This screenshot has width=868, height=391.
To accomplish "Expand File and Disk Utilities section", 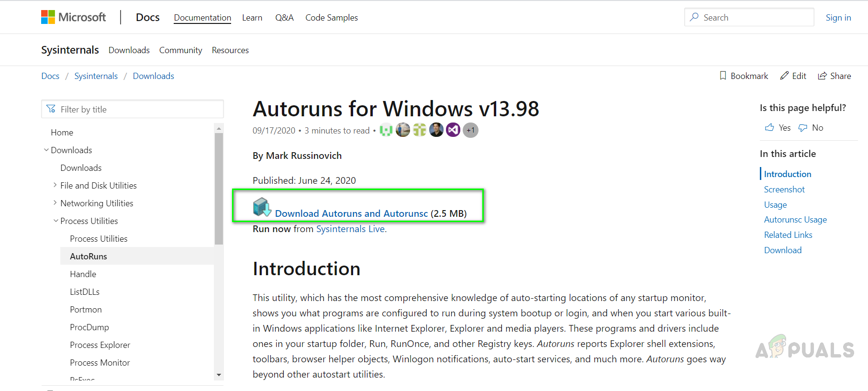I will tap(55, 185).
